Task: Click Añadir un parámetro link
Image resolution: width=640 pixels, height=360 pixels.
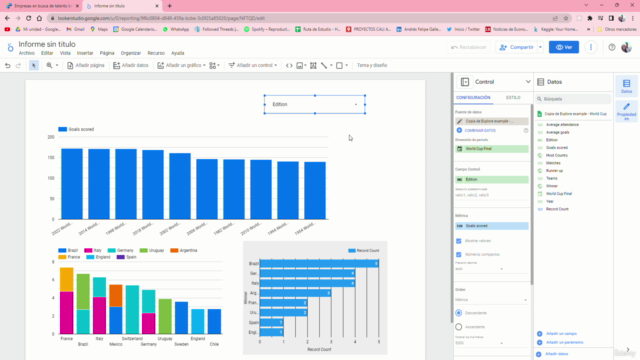Action: (564, 342)
